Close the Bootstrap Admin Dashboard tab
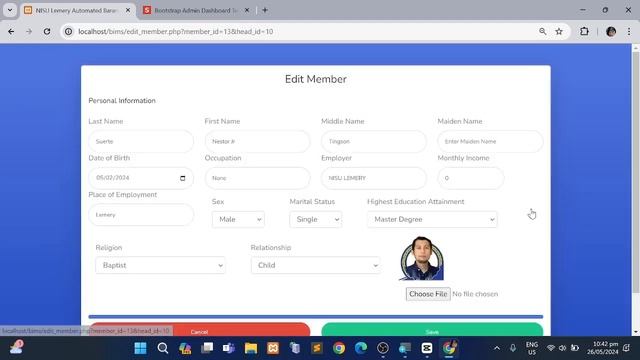Image resolution: width=640 pixels, height=360 pixels. click(247, 10)
